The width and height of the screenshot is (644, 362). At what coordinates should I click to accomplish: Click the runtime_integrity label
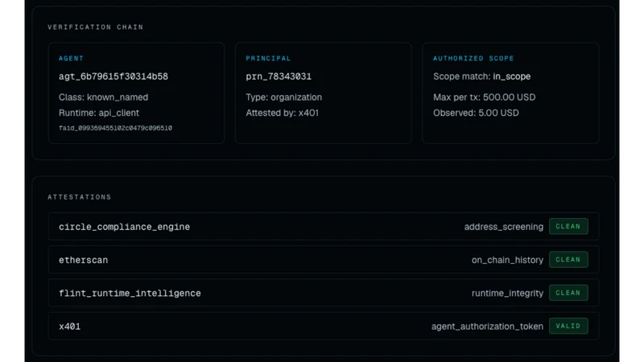pyautogui.click(x=507, y=293)
